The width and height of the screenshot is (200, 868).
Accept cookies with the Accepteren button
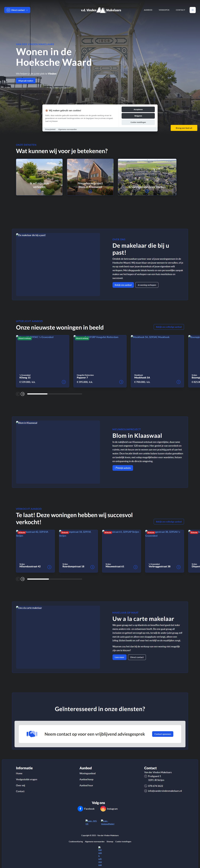138,110
